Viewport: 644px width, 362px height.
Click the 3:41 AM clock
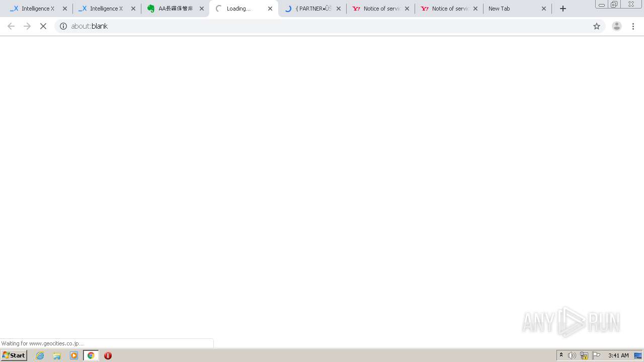[618, 355]
